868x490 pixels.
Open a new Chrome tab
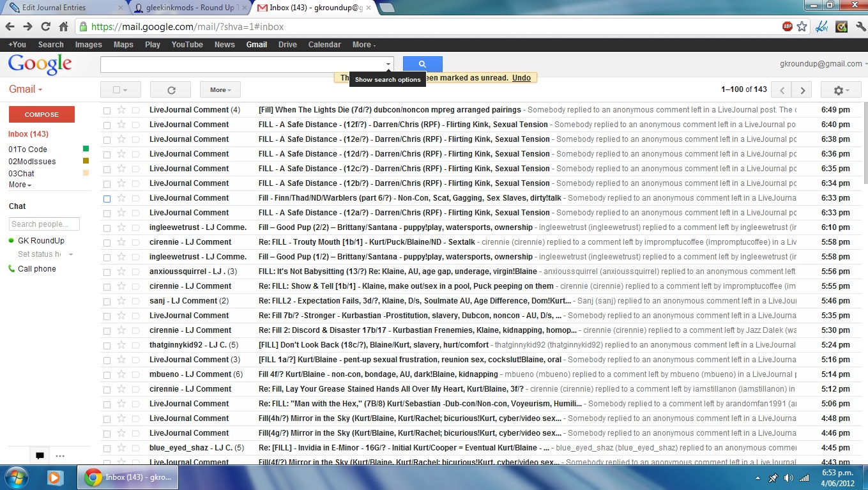point(387,8)
